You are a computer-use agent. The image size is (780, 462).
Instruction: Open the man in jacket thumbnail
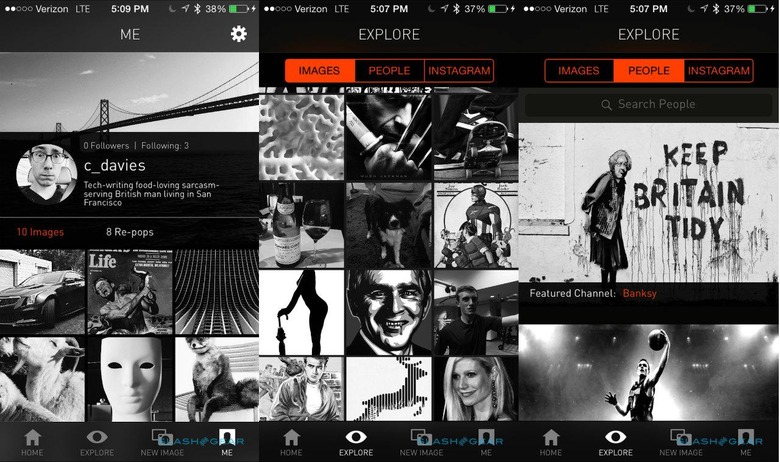click(x=301, y=389)
